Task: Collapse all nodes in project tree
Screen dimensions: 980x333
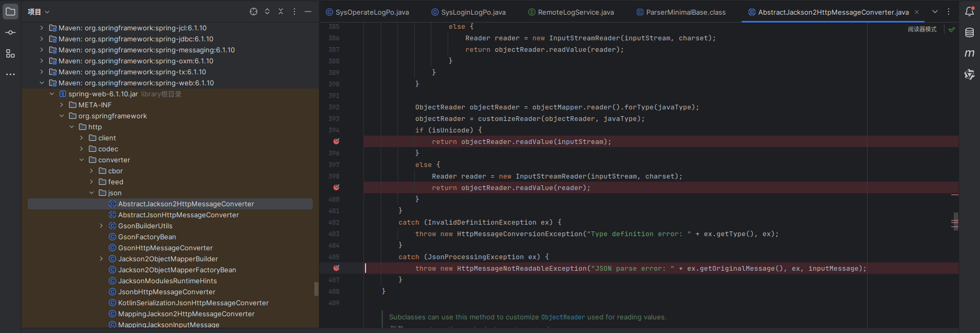Action: 281,12
